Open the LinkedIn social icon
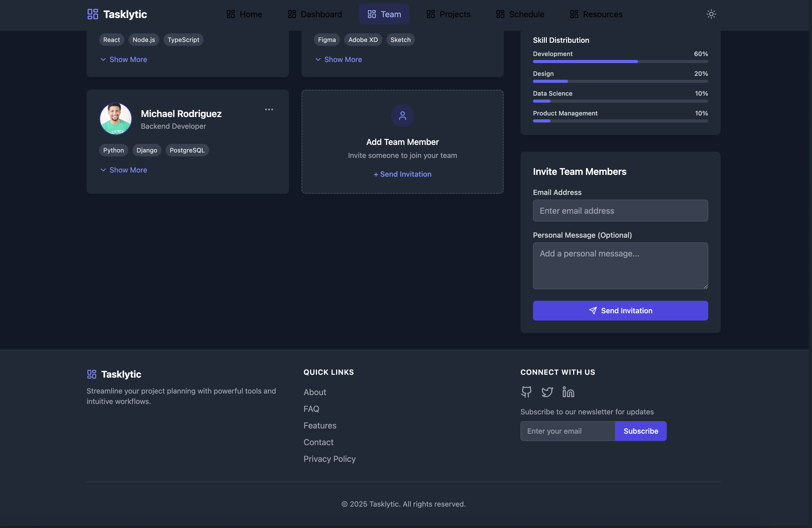This screenshot has width=812, height=528. [x=568, y=392]
